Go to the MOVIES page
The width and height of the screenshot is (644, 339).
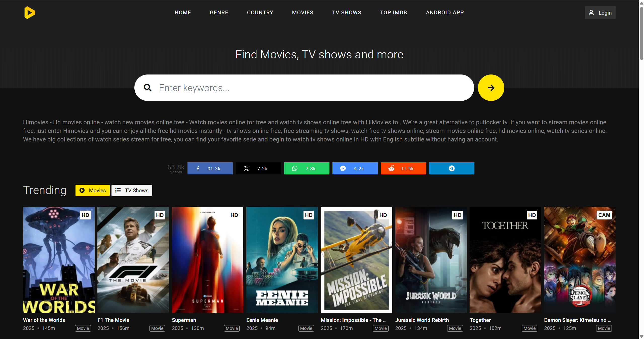(x=302, y=13)
